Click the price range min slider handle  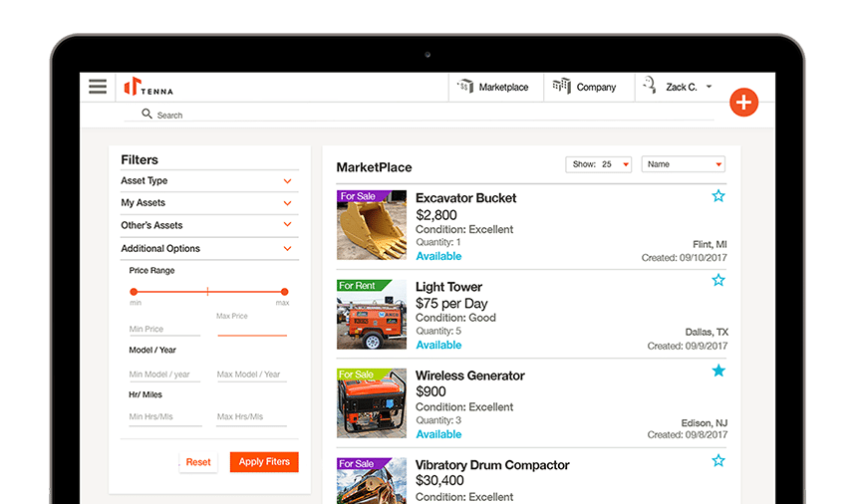point(134,292)
